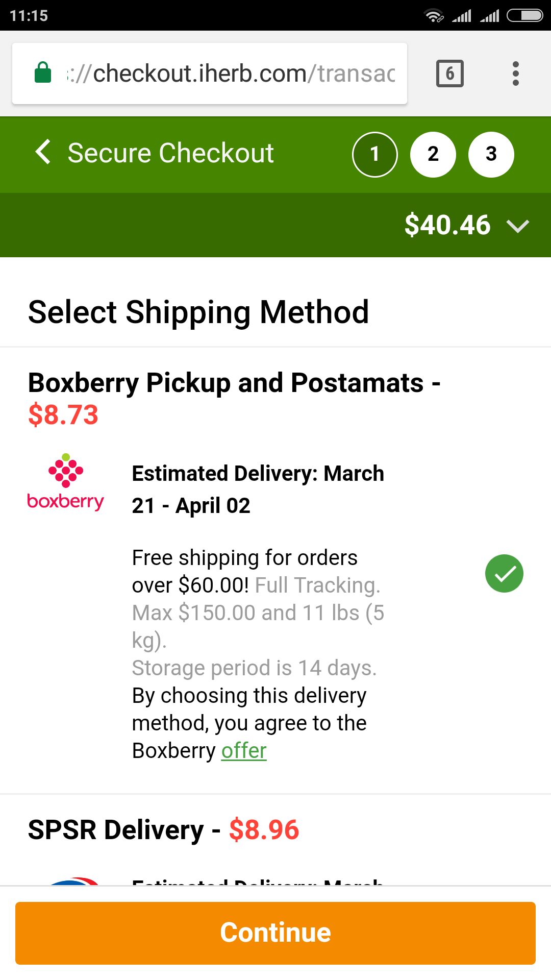Select the SPSR Delivery shipping option

click(163, 830)
